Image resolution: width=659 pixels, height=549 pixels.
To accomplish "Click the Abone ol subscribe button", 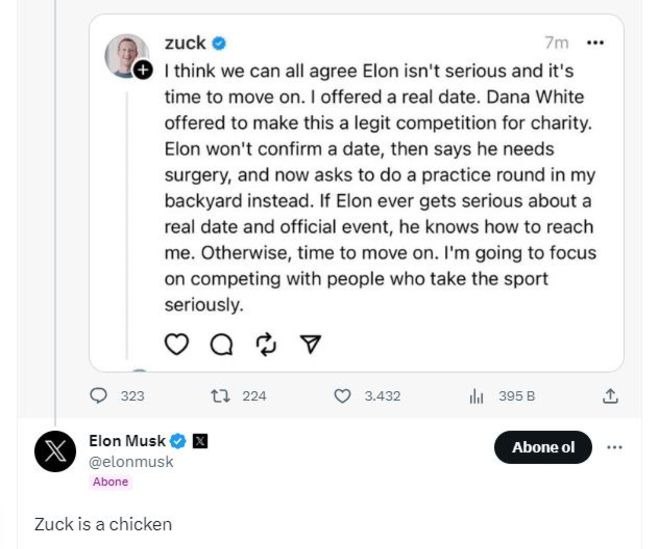I will (x=543, y=447).
